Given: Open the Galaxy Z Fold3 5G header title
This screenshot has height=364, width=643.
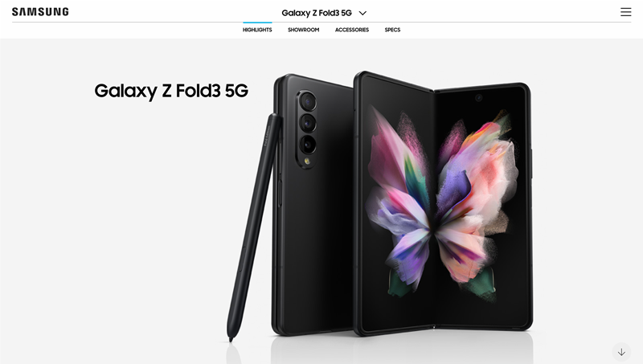Looking at the screenshot, I should click(317, 13).
